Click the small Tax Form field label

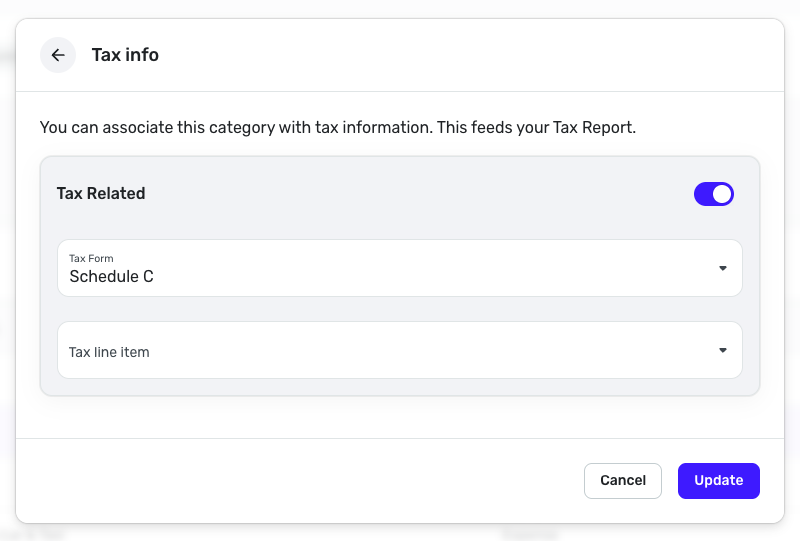tap(91, 258)
